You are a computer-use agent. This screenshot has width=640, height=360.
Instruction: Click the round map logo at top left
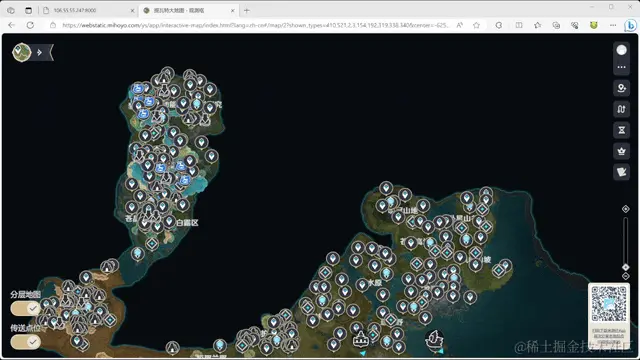pos(22,52)
